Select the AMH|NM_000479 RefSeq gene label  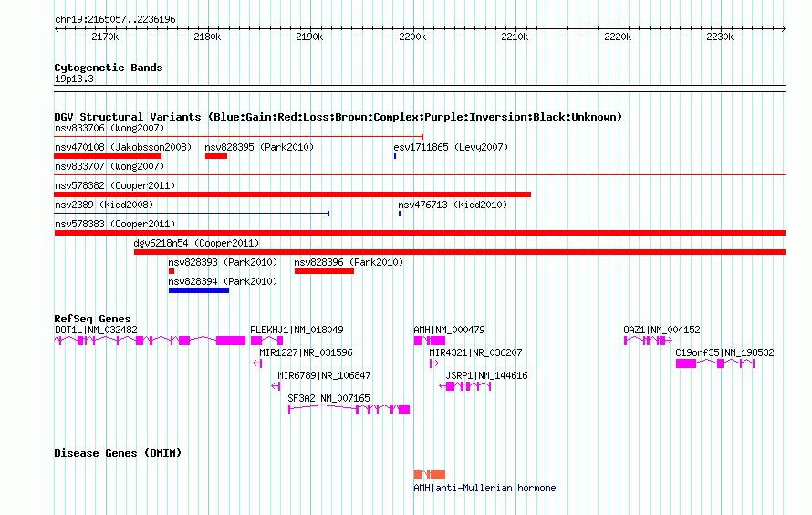(449, 330)
